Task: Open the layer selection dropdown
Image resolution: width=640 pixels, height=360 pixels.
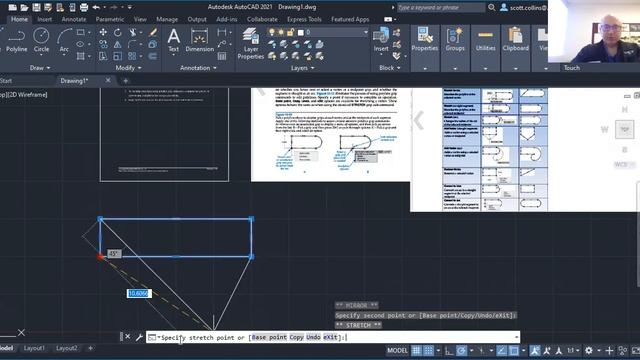Action: tap(365, 32)
